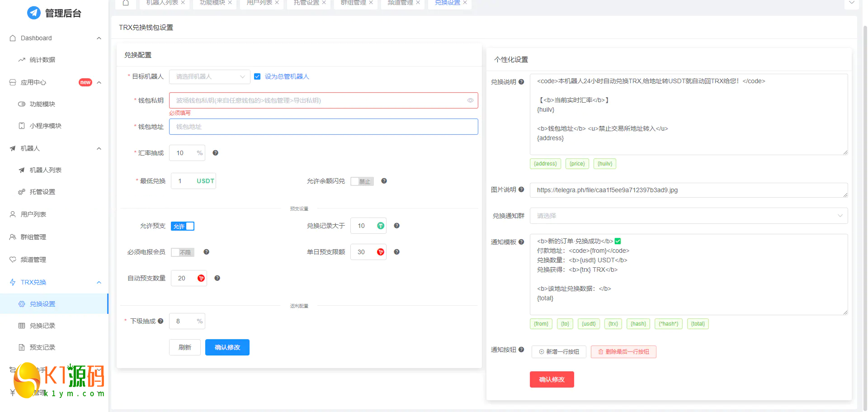Image resolution: width=868 pixels, height=412 pixels.
Task: Check 设为总管机器人 checkbox
Action: point(257,76)
